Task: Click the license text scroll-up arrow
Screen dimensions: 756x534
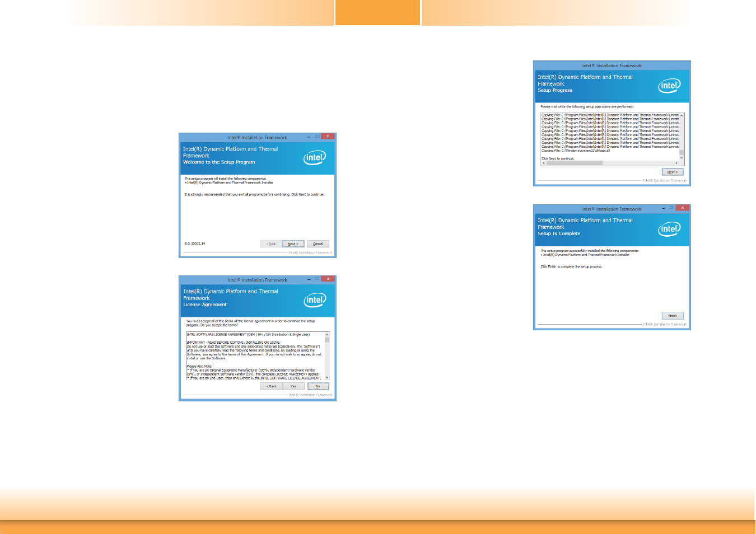Action: (x=327, y=335)
